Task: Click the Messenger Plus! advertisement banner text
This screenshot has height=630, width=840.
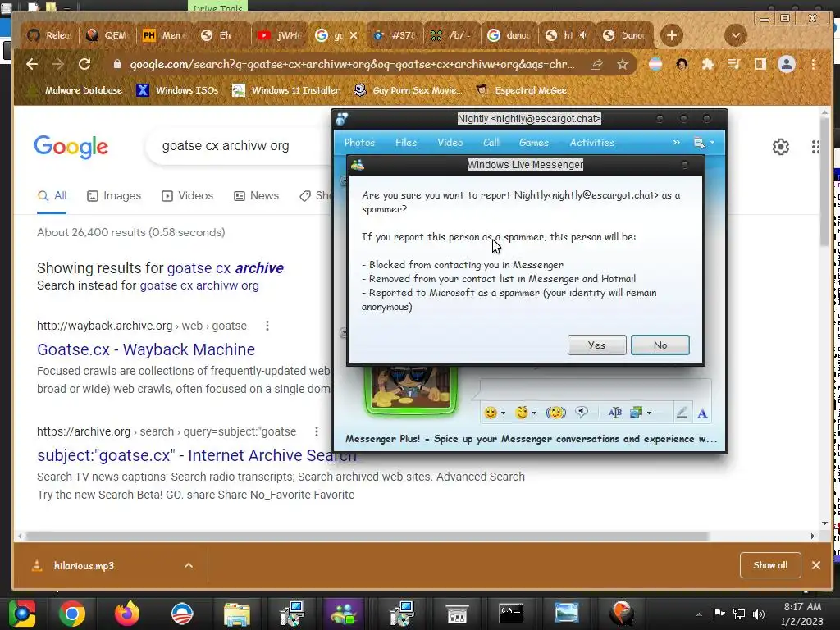Action: [531, 439]
